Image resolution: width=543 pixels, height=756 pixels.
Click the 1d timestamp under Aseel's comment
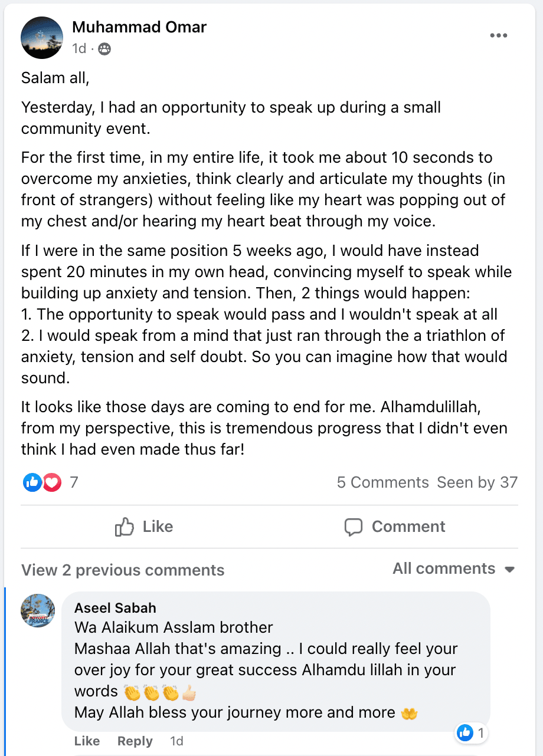click(x=176, y=741)
